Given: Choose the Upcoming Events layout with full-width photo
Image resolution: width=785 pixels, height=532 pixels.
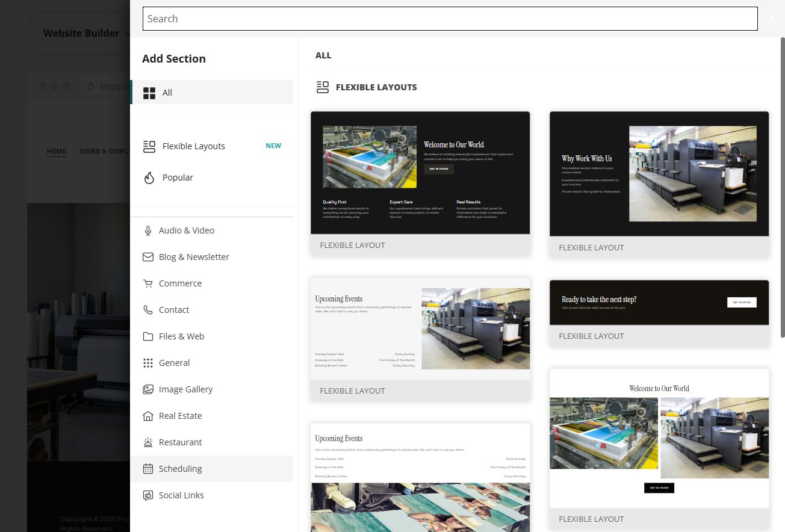Looking at the screenshot, I should click(x=420, y=478).
